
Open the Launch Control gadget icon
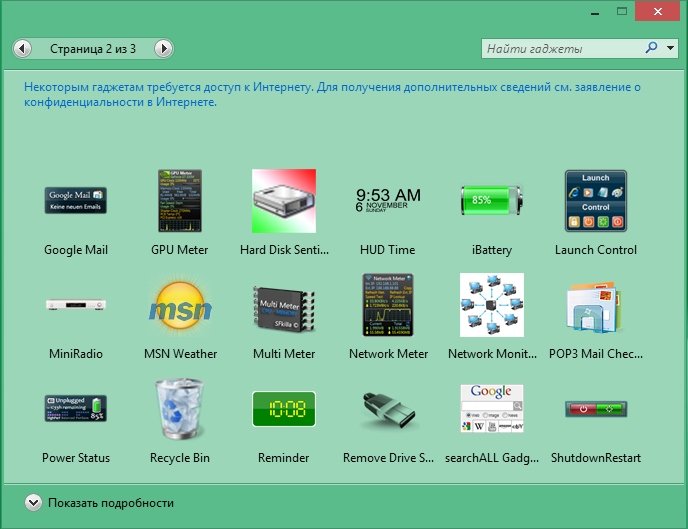[x=596, y=201]
